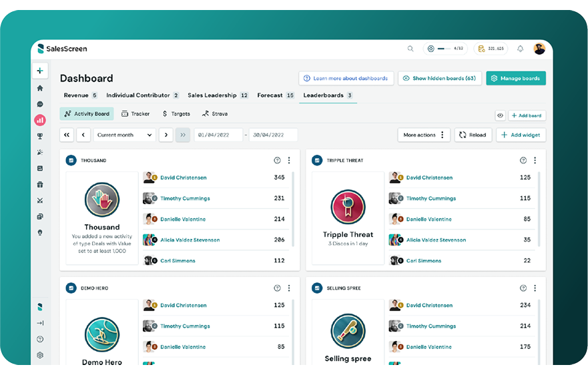
Task: Open the Home icon in sidebar
Action: pos(40,88)
